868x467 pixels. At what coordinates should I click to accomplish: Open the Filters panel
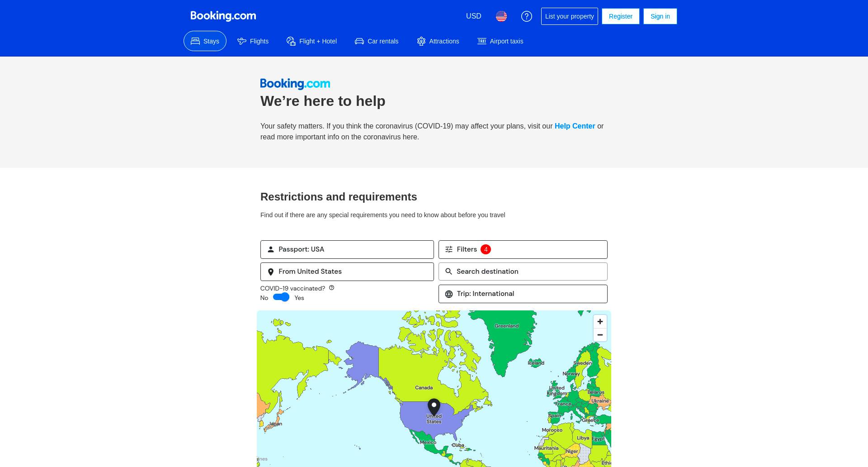point(523,249)
